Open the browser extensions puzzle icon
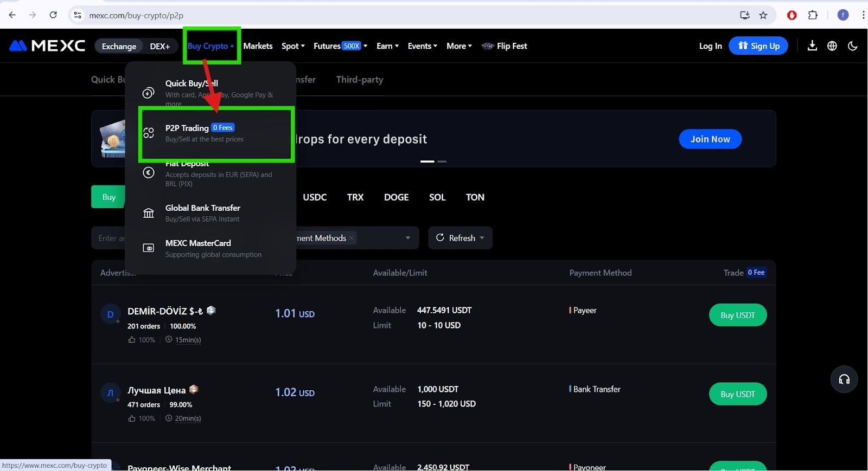This screenshot has height=471, width=868. [813, 15]
